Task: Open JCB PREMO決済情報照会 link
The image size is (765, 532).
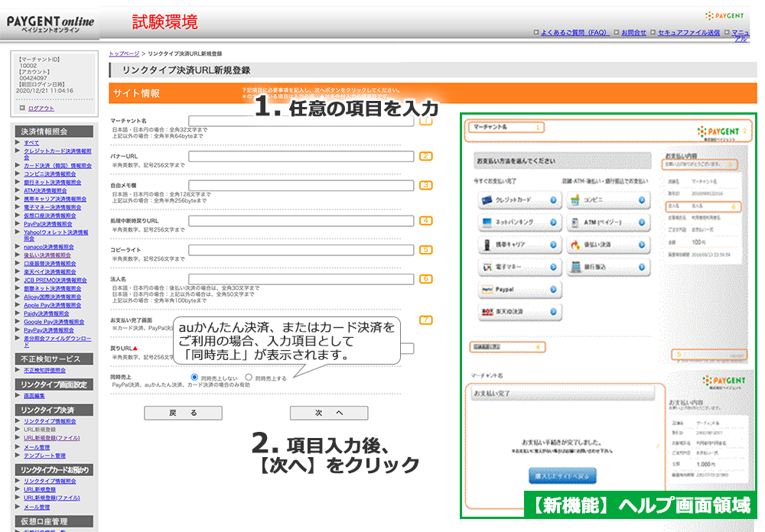Action: pos(55,280)
